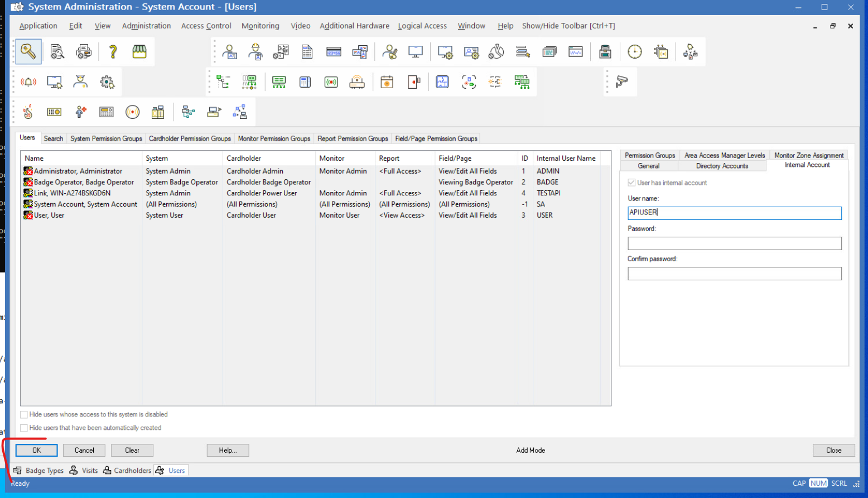Image resolution: width=868 pixels, height=498 pixels.
Task: Click into the Password input field
Action: 734,243
